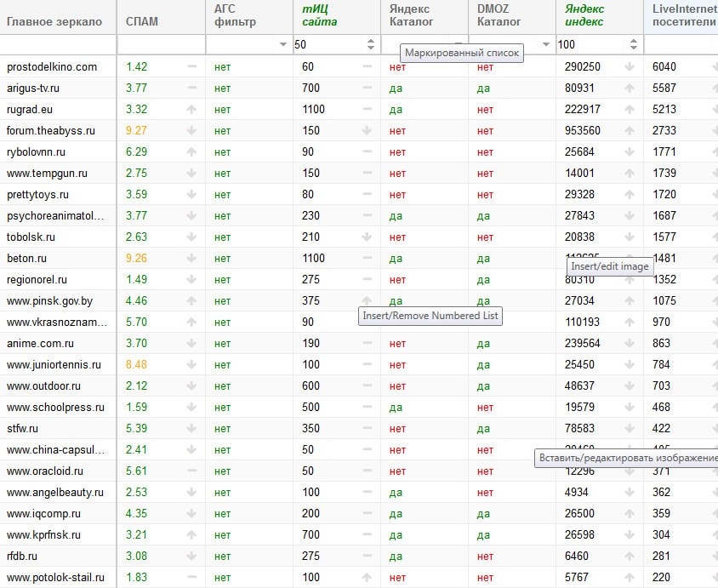Select the anime.com.ru domain
718x588 pixels.
pos(40,344)
